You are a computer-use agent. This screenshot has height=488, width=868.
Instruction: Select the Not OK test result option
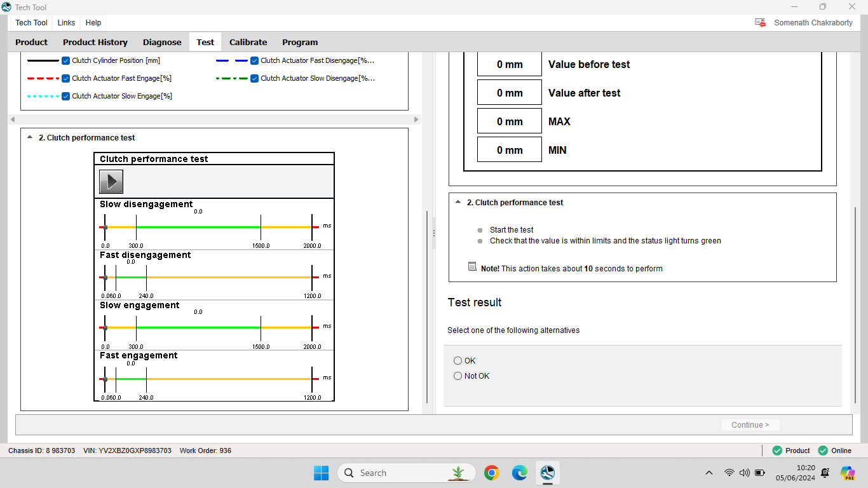[x=458, y=376]
